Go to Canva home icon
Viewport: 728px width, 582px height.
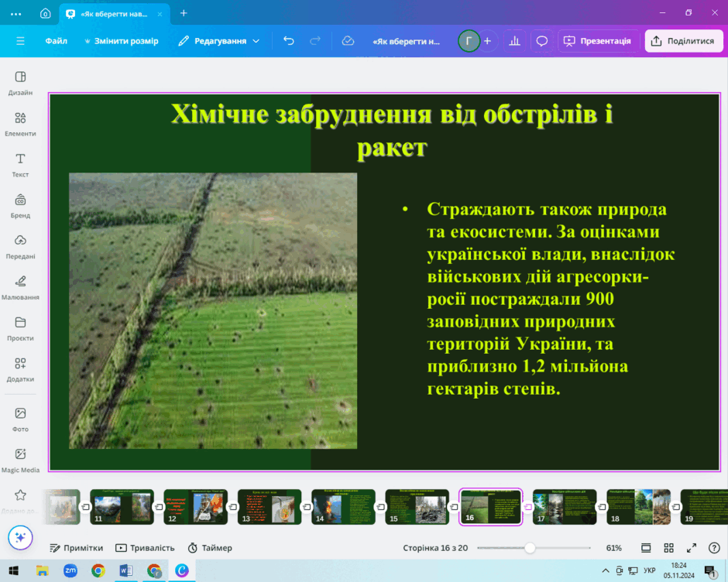point(45,13)
